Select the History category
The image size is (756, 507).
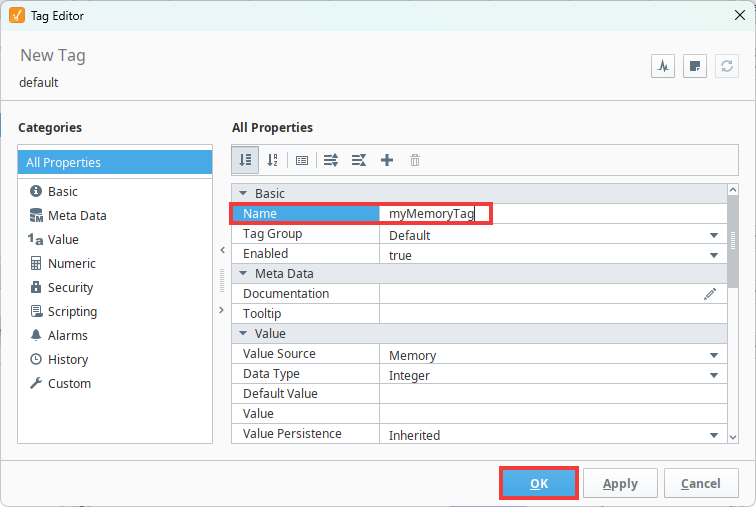click(x=59, y=360)
